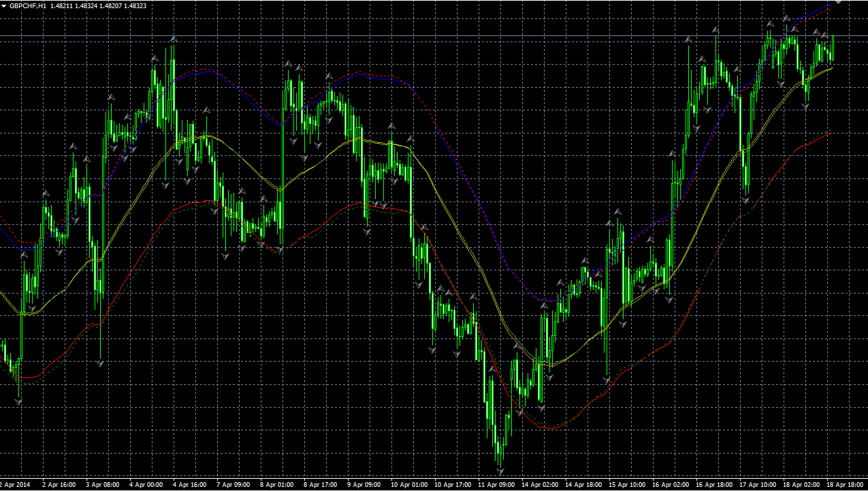Click the '15 Apr 10:00' time axis label
This screenshot has width=868, height=491.
coord(627,486)
